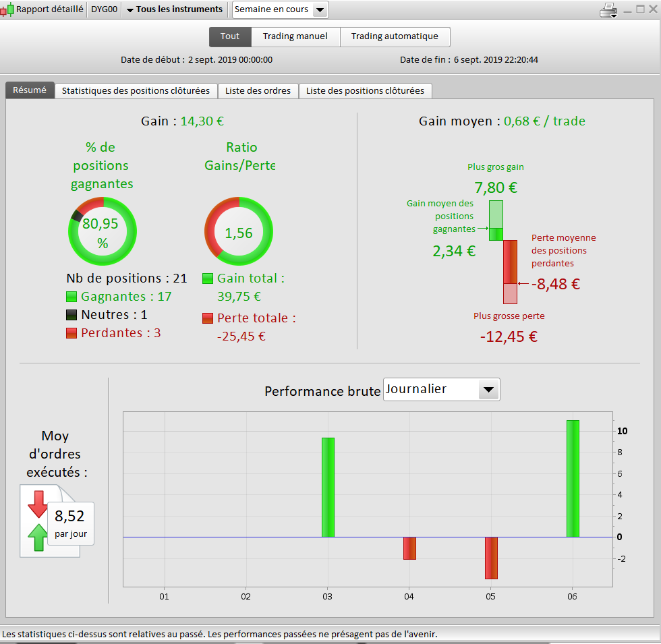
Task: Open Liste des positions clôturées tab
Action: tap(365, 91)
